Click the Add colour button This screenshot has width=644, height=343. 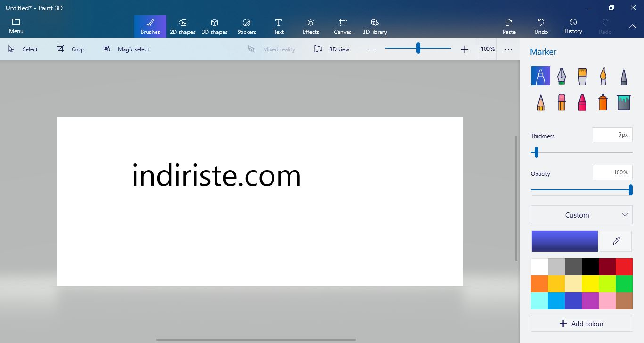[582, 324]
